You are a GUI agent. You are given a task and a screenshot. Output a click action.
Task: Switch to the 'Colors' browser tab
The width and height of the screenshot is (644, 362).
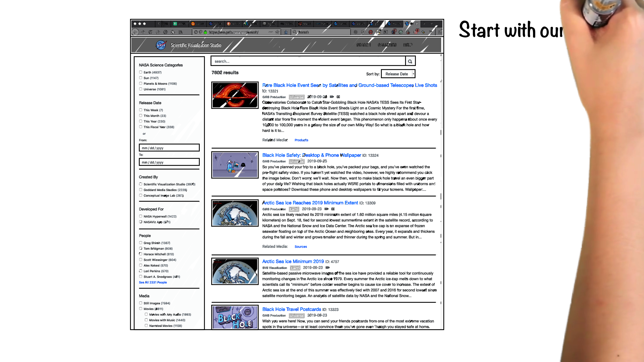tap(287, 23)
